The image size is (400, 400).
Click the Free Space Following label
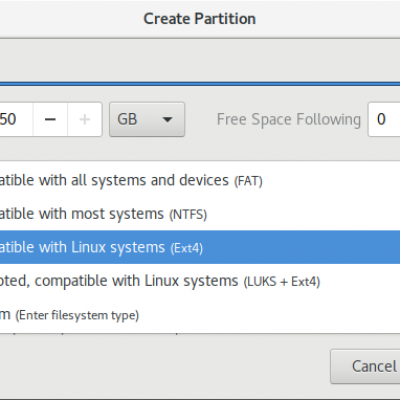pyautogui.click(x=289, y=119)
